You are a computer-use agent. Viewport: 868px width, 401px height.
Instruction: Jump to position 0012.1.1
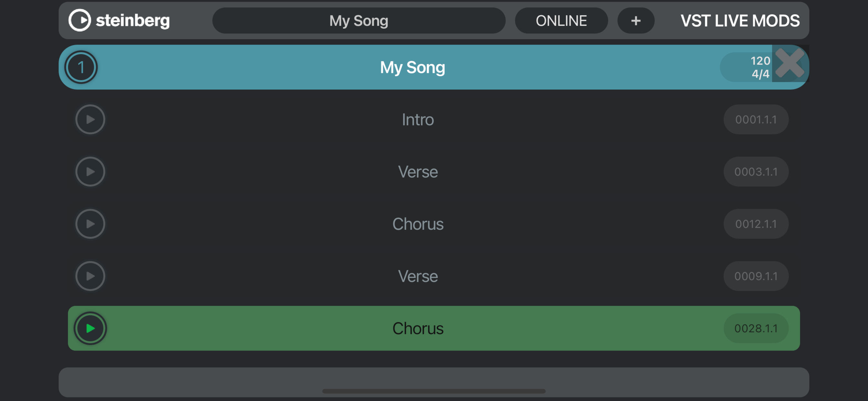[x=756, y=224]
